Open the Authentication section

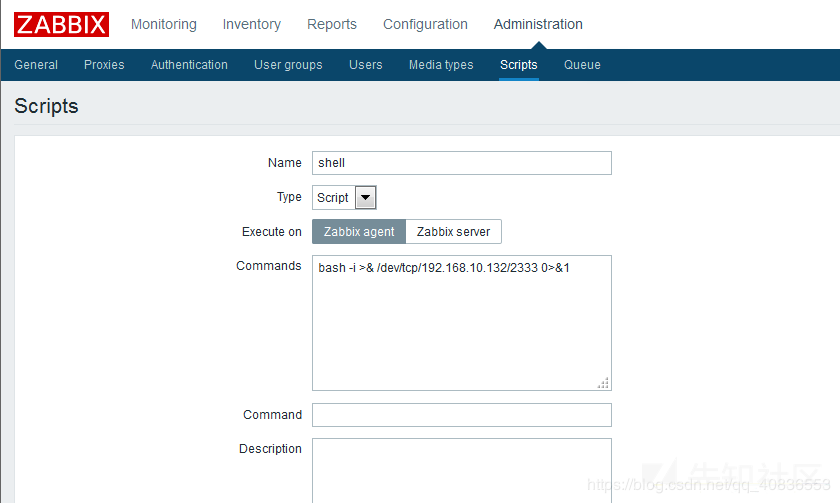189,65
